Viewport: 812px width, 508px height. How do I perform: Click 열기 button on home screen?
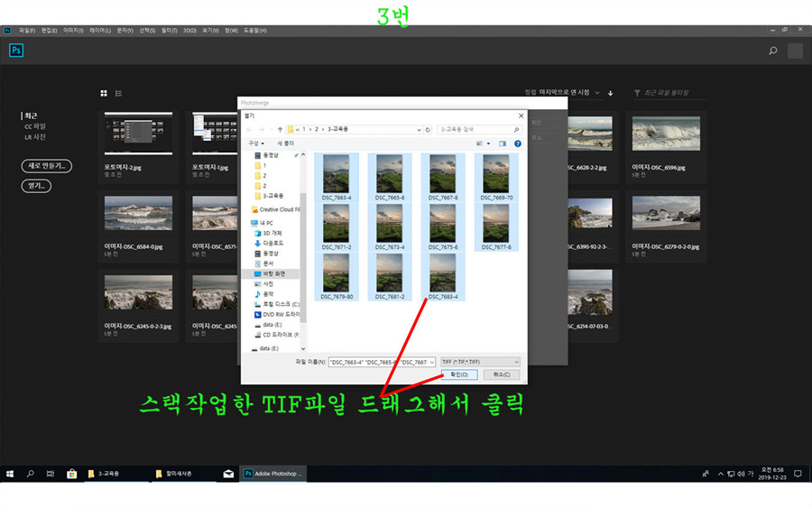36,185
